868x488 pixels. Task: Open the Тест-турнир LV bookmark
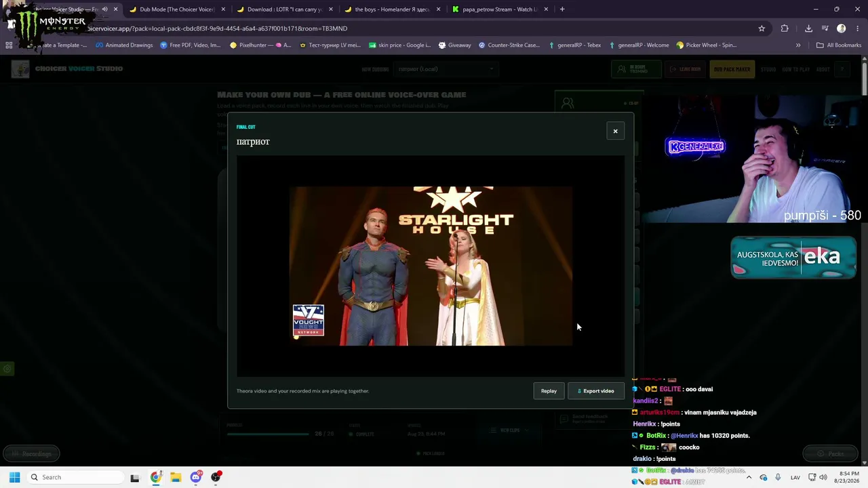pyautogui.click(x=330, y=45)
